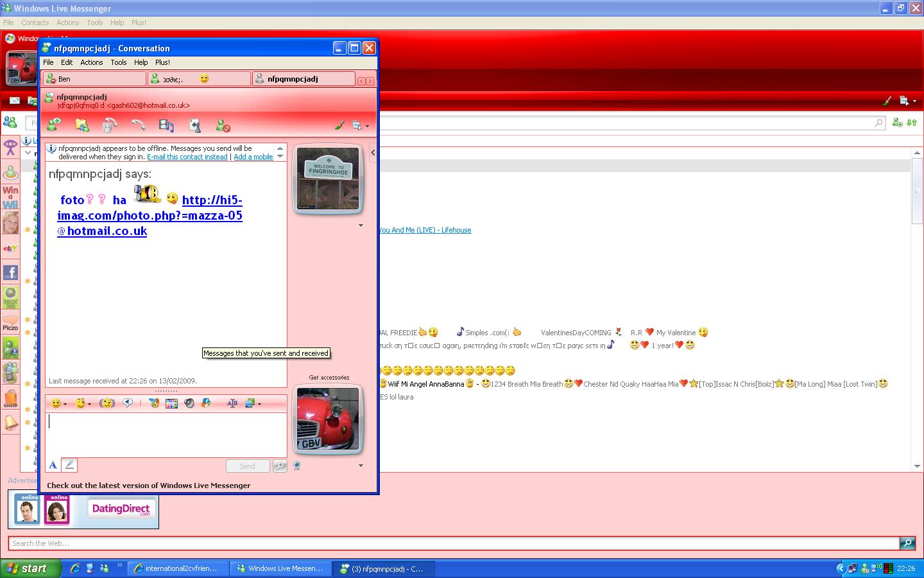Open the Share media activities icon

[x=166, y=125]
